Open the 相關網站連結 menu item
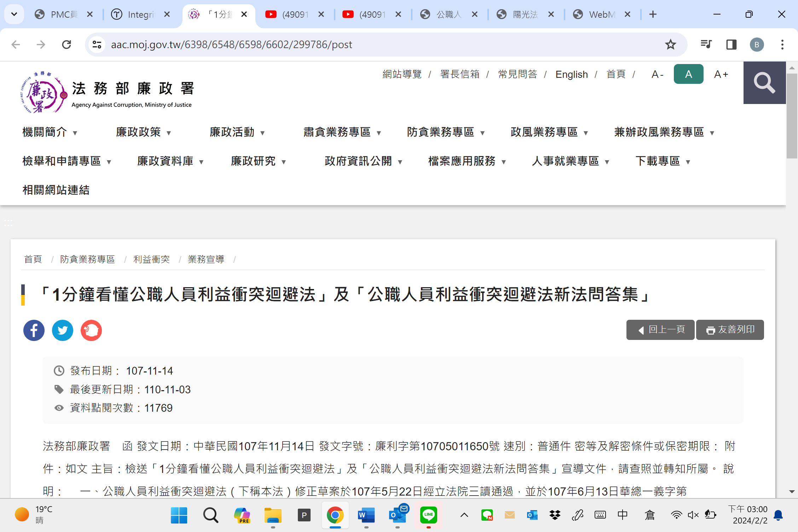This screenshot has width=798, height=532. click(56, 190)
